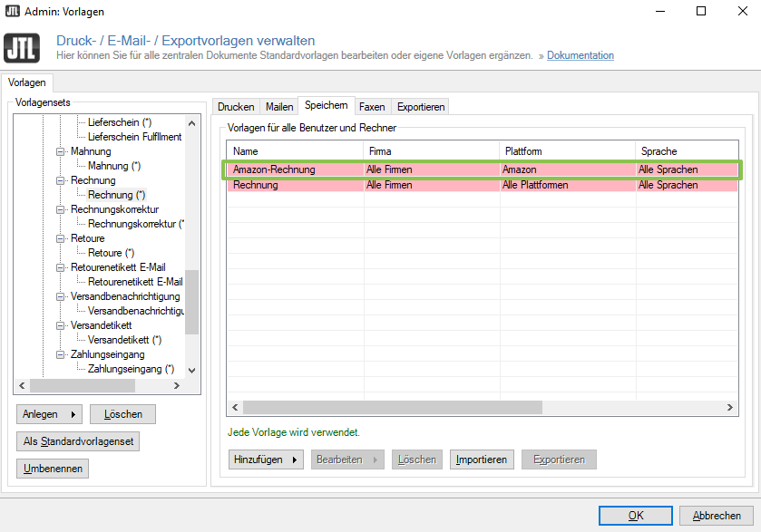Open the Hinzufügen dropdown button
761x532 pixels.
pos(266,459)
